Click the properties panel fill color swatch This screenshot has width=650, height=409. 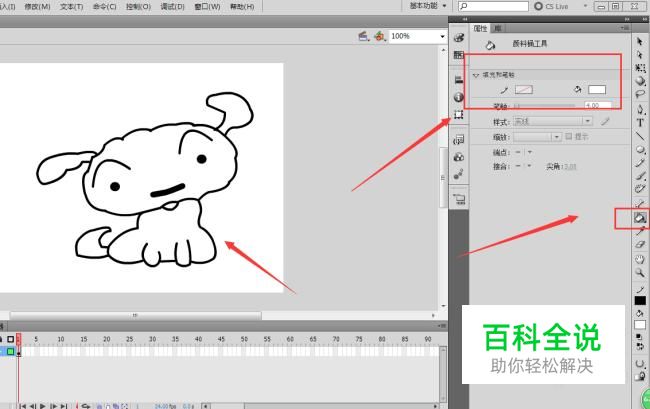tap(597, 90)
